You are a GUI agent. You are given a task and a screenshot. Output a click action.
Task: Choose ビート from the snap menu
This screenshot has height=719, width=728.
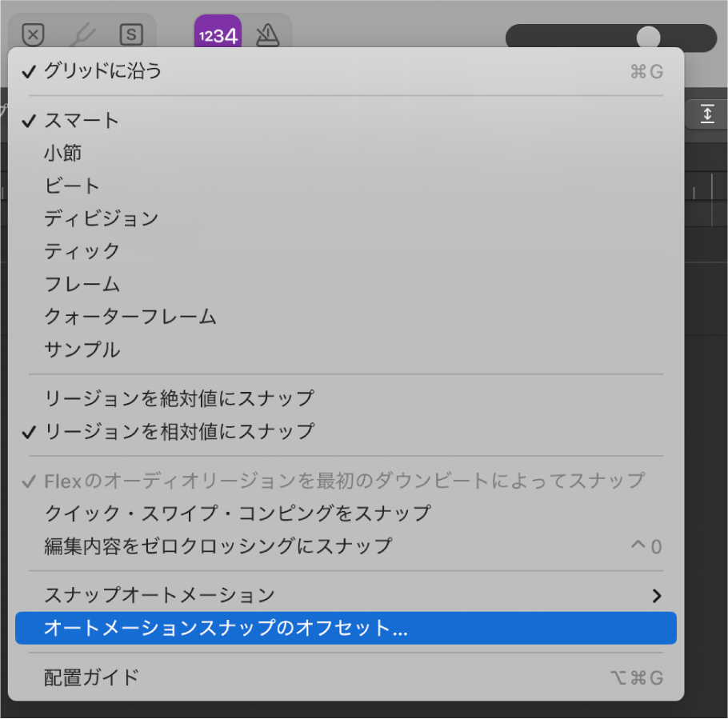(71, 186)
